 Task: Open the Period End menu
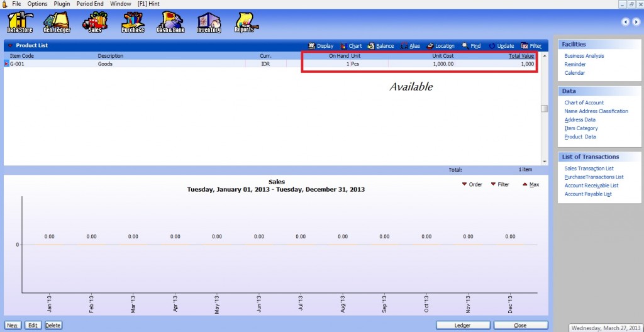click(x=90, y=4)
